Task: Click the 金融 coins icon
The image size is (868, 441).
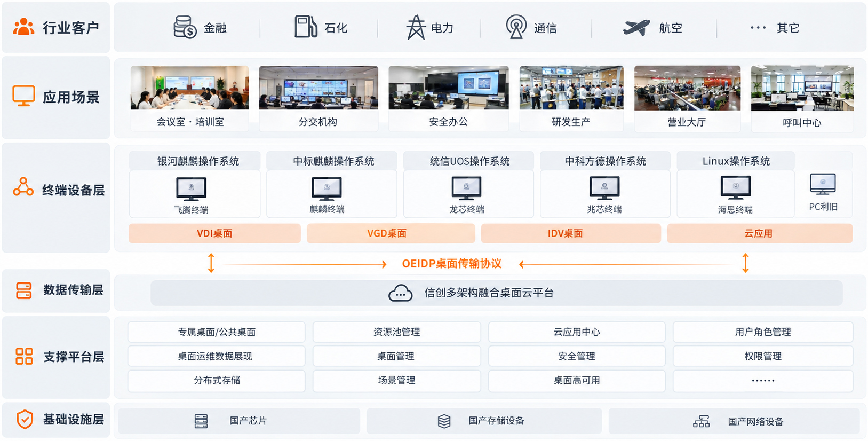Action: click(185, 27)
